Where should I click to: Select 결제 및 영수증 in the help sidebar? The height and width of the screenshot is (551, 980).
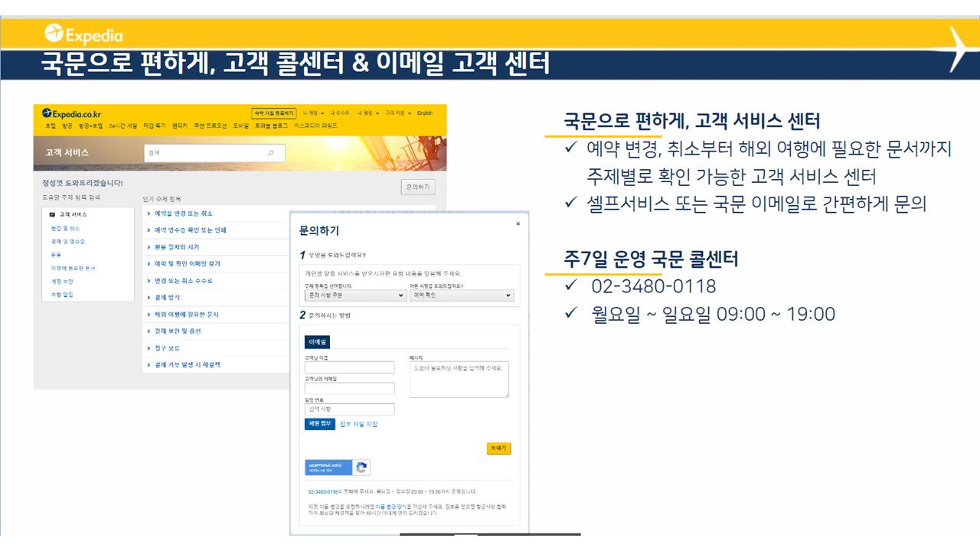[x=68, y=241]
